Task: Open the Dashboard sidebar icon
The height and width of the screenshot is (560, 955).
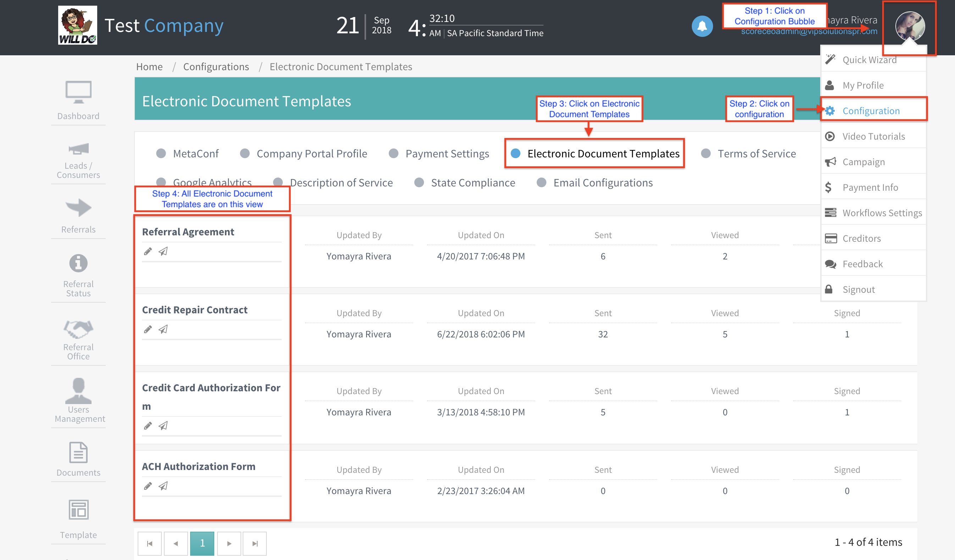Action: [78, 93]
